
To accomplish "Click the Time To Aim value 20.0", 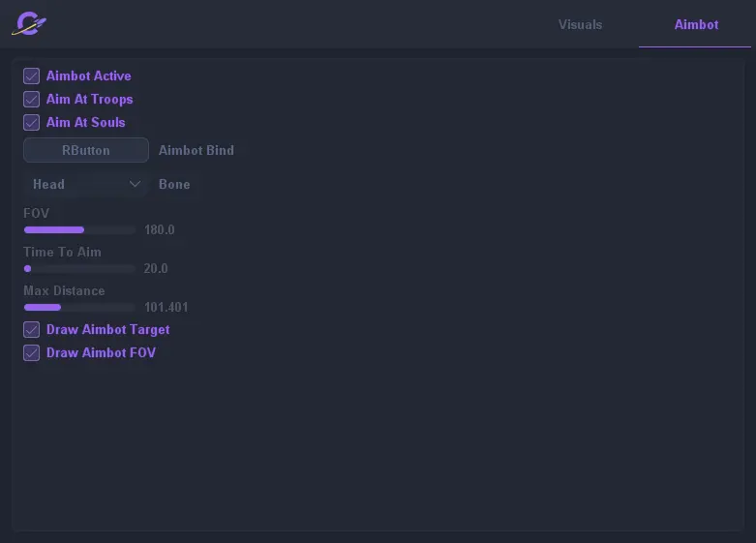I will click(x=156, y=269).
